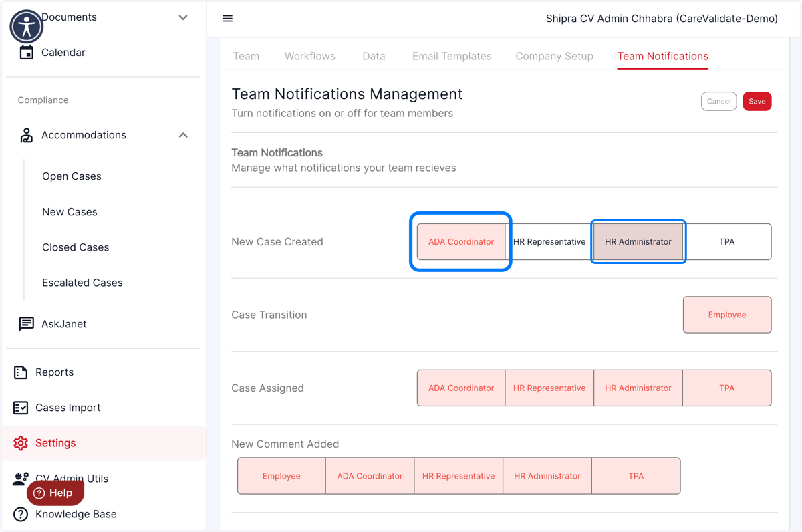The image size is (802, 532).
Task: Click the Settings gear icon
Action: 21,443
